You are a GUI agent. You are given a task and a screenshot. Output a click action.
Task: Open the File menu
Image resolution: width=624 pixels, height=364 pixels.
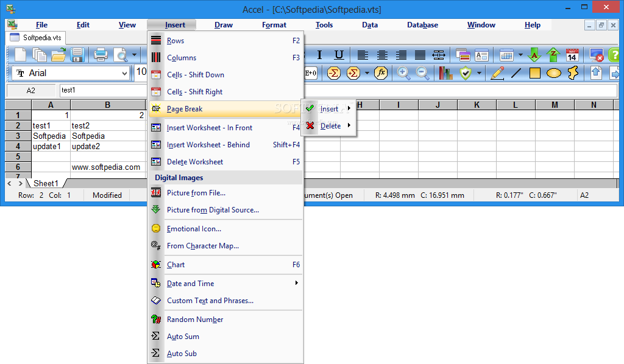coord(41,24)
